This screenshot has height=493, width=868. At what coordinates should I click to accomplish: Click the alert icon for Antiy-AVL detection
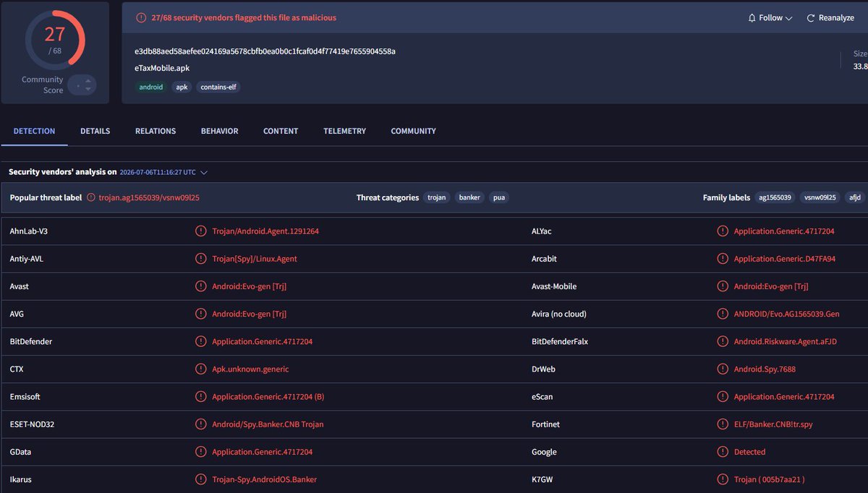[x=200, y=259]
